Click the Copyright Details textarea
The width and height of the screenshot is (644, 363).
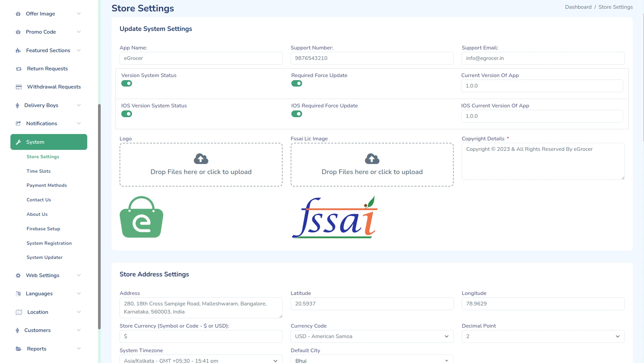543,161
